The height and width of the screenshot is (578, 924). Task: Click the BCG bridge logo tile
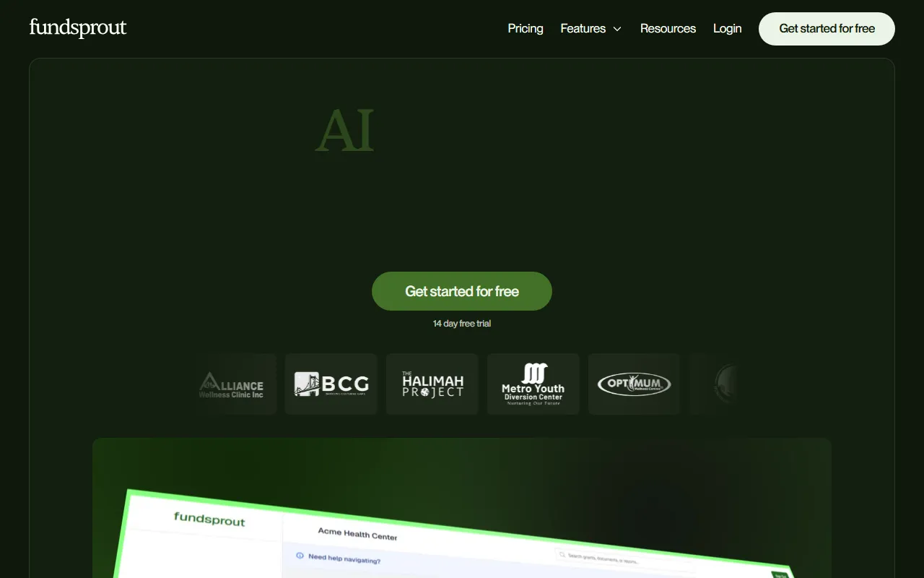(x=331, y=384)
